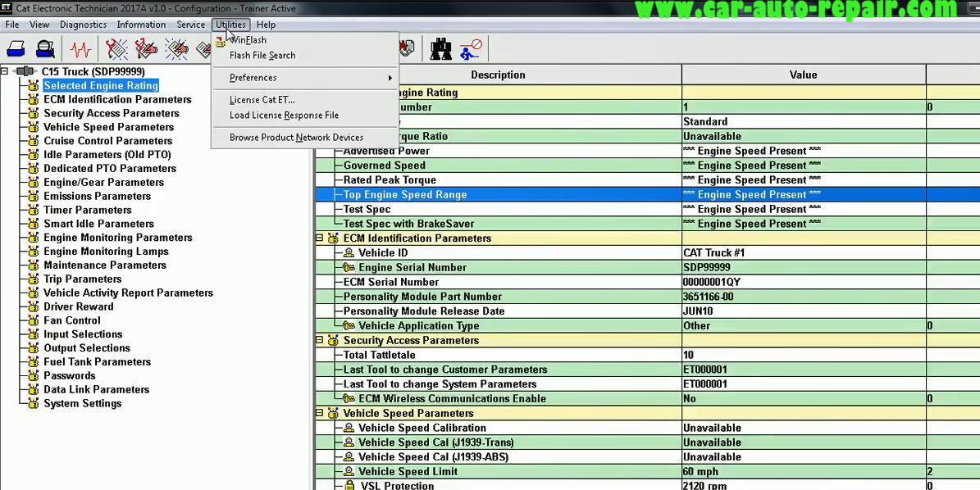The image size is (980, 490).
Task: Click ECM Wireless Communications Enable key icon
Action: tap(349, 399)
